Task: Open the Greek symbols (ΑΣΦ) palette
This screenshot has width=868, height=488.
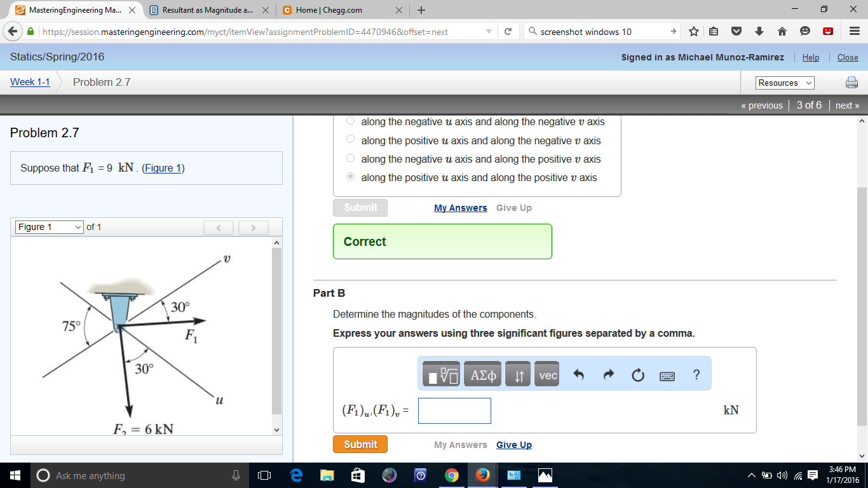Action: pyautogui.click(x=482, y=374)
